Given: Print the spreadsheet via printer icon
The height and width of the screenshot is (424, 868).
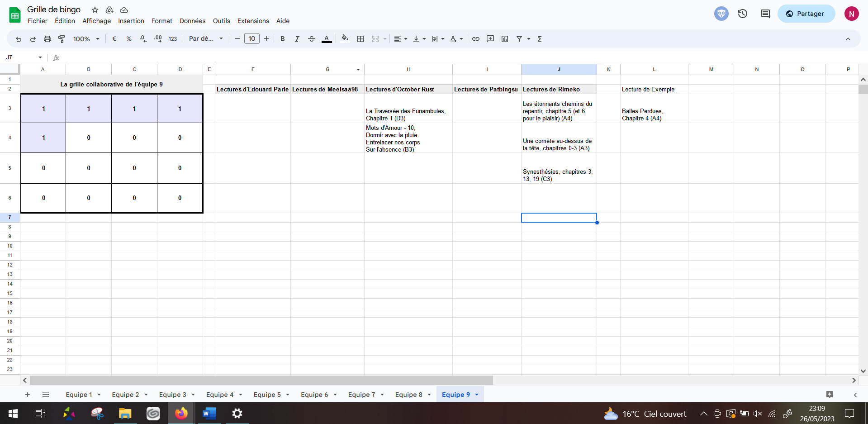Looking at the screenshot, I should click(47, 39).
